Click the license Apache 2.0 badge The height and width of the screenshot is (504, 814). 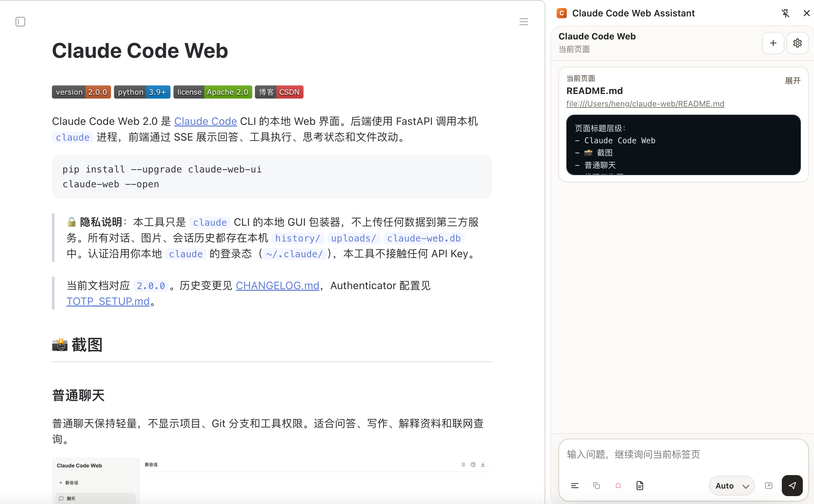[213, 92]
